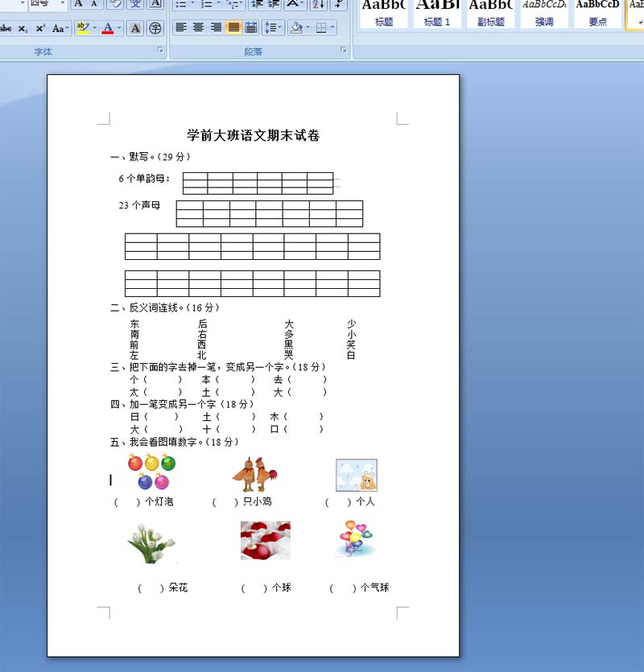Select the colored light bulbs picture
This screenshot has width=644, height=672.
click(x=152, y=472)
